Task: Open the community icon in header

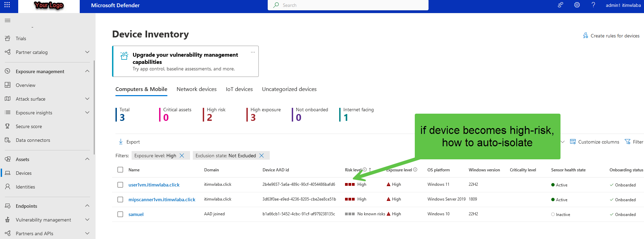Action: coord(560,5)
